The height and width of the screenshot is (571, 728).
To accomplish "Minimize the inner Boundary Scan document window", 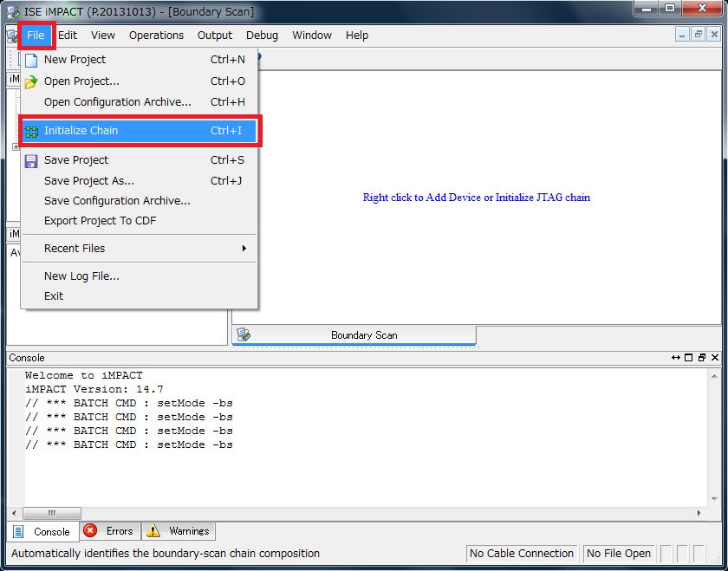I will pos(682,35).
